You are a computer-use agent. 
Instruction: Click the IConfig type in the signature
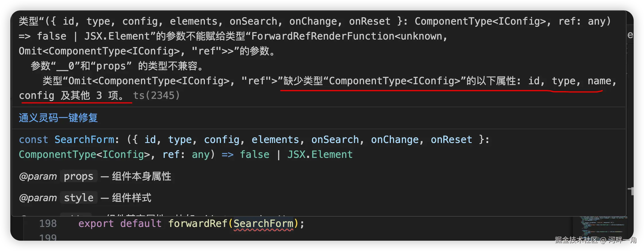pos(123,154)
